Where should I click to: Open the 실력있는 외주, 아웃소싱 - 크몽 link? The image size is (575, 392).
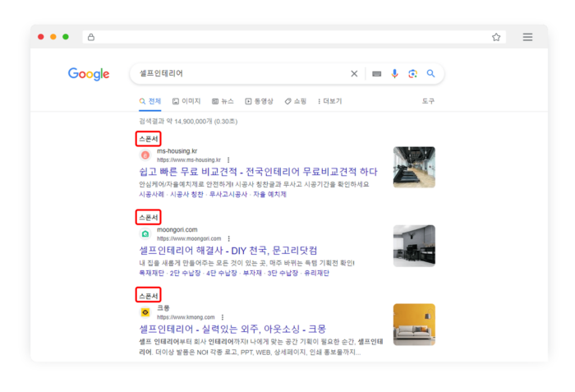click(232, 330)
